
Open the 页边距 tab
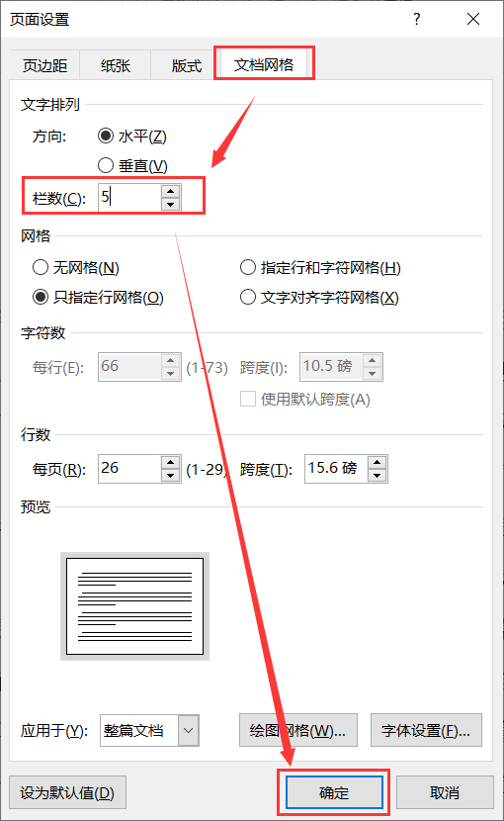45,65
